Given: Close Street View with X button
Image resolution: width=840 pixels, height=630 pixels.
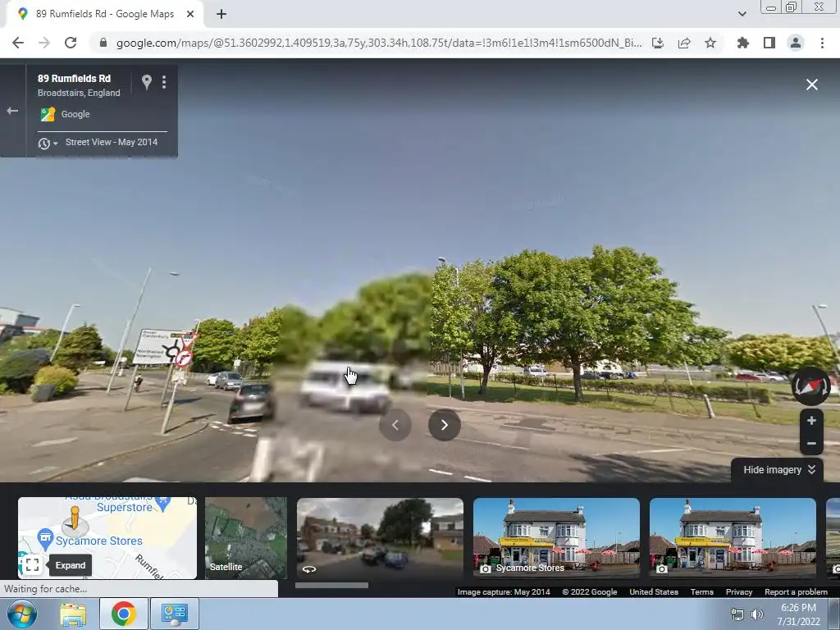Looking at the screenshot, I should point(812,84).
